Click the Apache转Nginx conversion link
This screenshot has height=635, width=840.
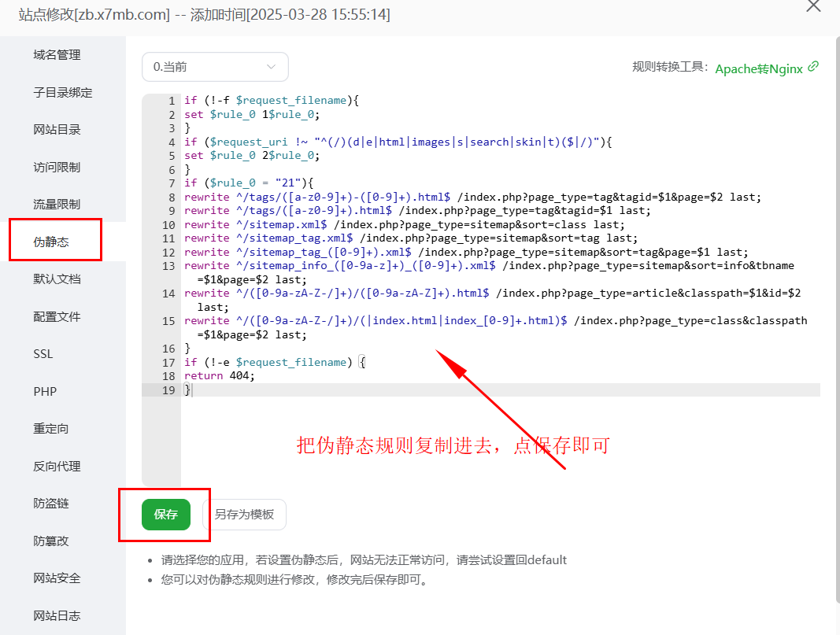[x=758, y=68]
